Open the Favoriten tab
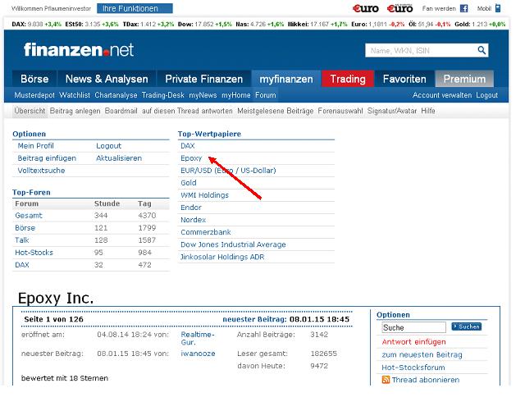Screen dimensions: 525x420 404,79
